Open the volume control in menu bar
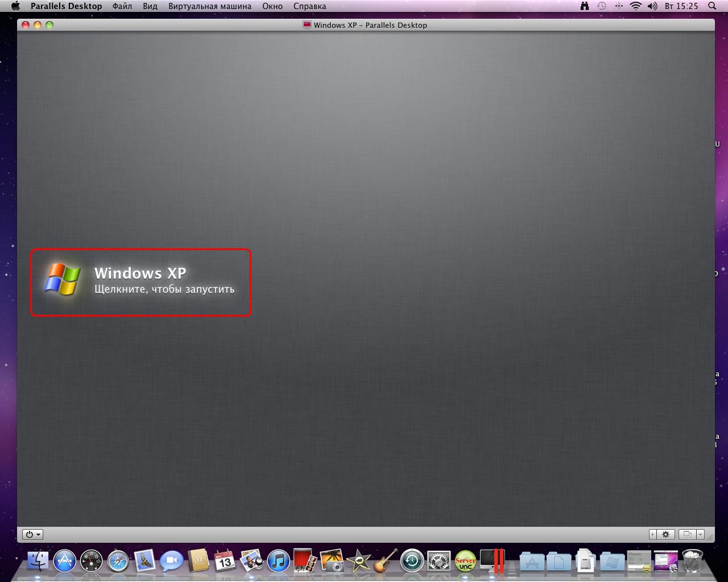This screenshot has height=582, width=728. click(x=653, y=6)
